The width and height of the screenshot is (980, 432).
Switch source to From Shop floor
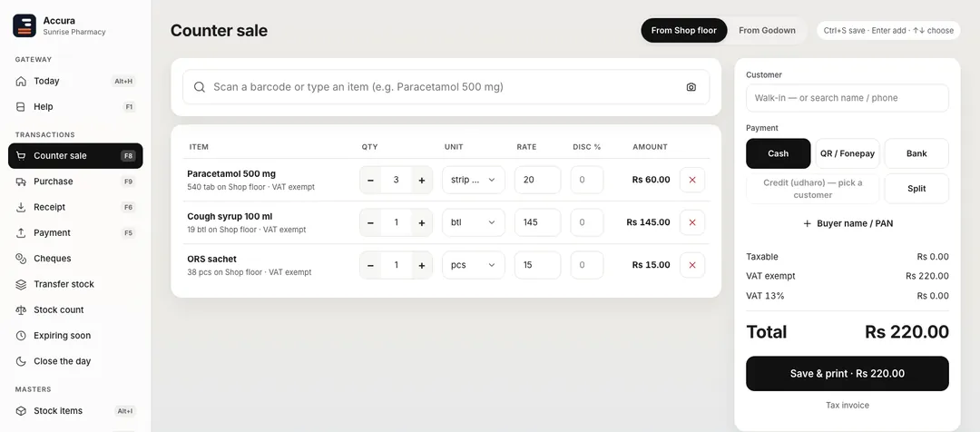click(684, 30)
